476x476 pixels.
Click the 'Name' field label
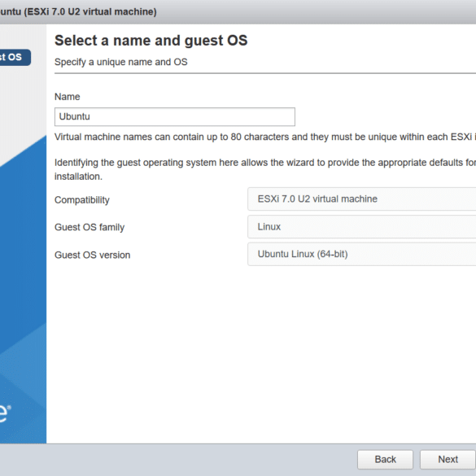(67, 97)
